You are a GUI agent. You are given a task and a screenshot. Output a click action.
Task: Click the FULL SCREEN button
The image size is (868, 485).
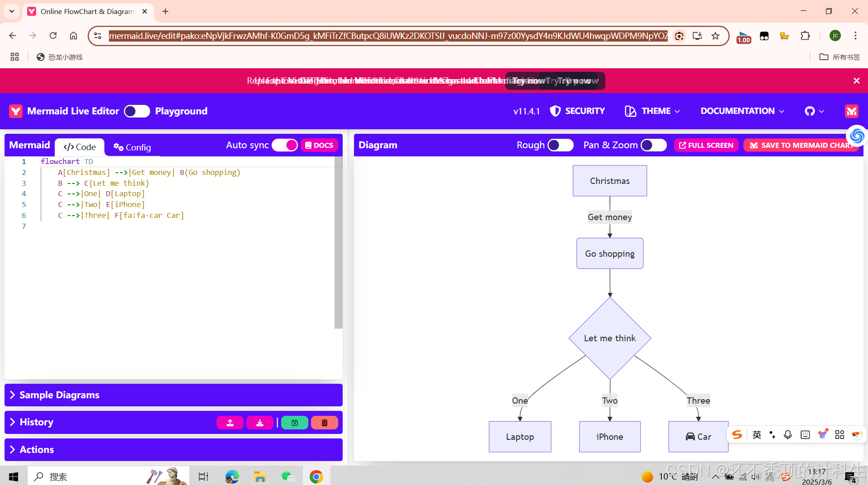tap(706, 145)
